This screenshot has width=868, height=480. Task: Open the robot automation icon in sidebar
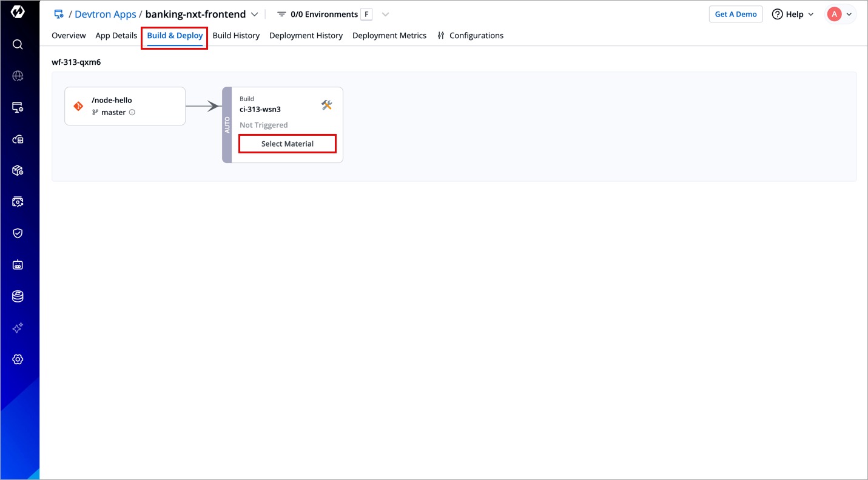(x=18, y=265)
